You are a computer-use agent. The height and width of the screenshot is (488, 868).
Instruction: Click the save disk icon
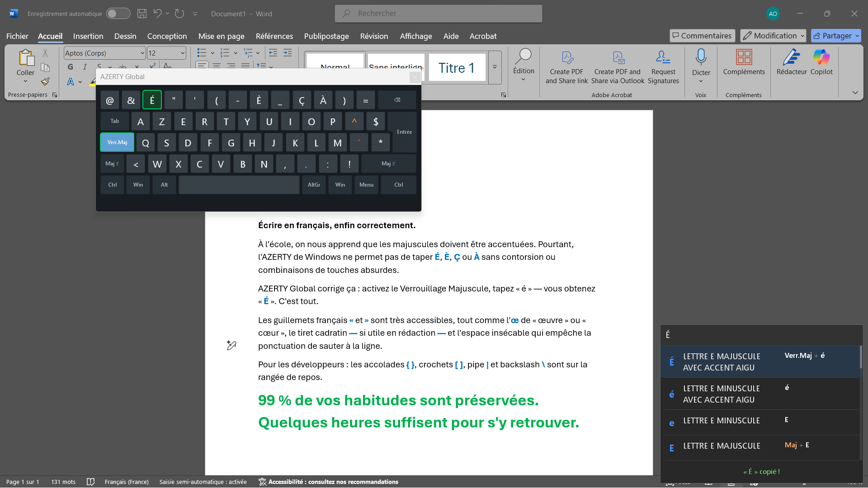[142, 14]
